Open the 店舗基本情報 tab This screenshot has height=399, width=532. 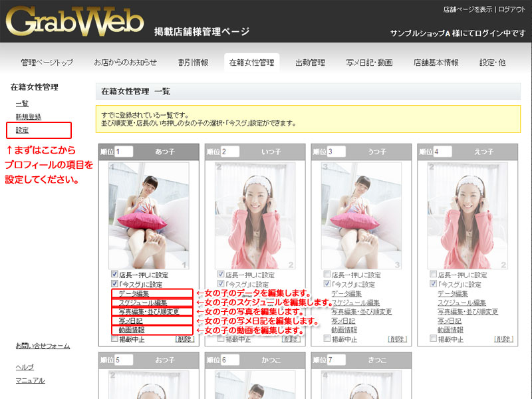[436, 63]
